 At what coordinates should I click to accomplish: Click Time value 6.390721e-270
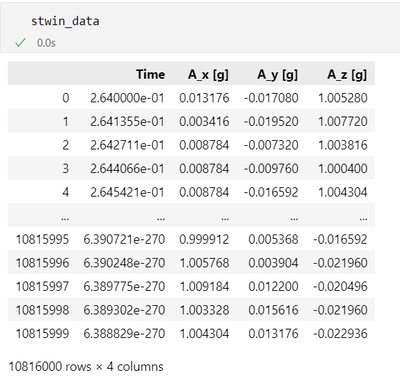point(124,239)
